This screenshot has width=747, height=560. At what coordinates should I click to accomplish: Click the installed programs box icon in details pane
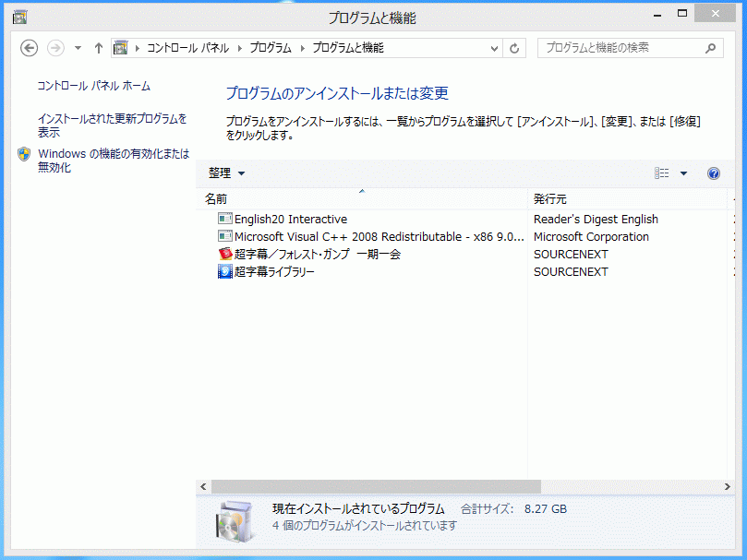point(235,522)
